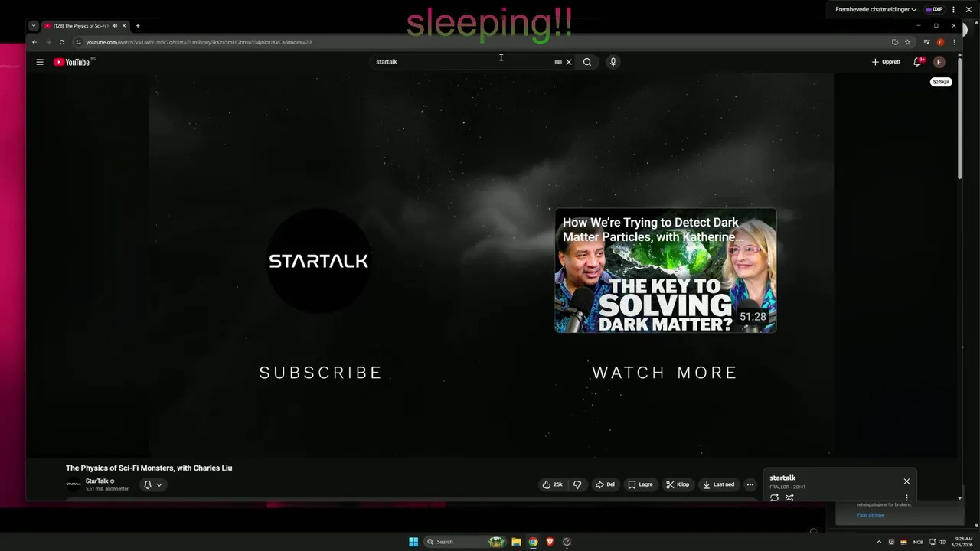980x551 pixels.
Task: Expand Fremhevede chatmeldinger dropdown
Action: click(876, 10)
